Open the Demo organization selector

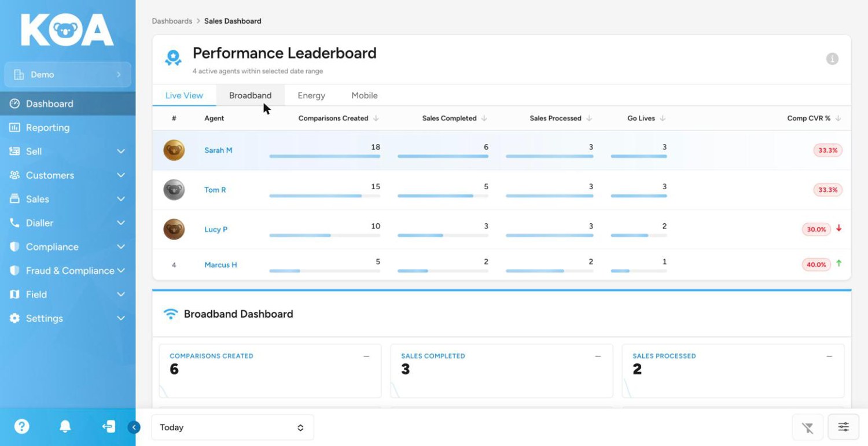(x=68, y=75)
